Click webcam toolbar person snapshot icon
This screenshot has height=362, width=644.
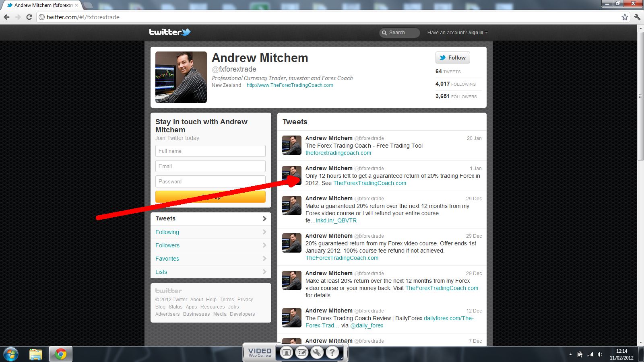tap(286, 353)
